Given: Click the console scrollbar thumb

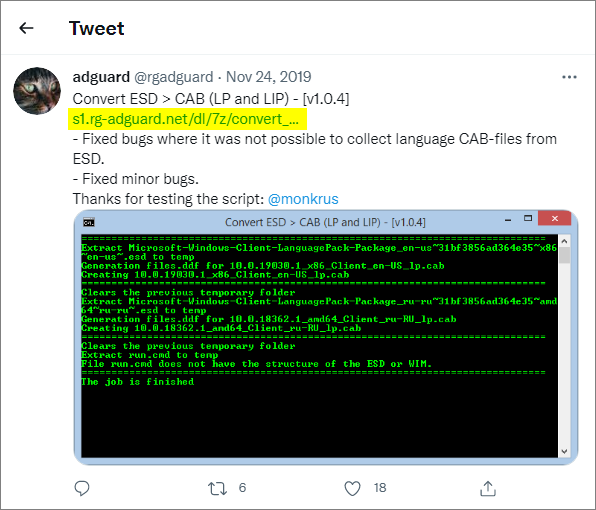Looking at the screenshot, I should tap(564, 255).
